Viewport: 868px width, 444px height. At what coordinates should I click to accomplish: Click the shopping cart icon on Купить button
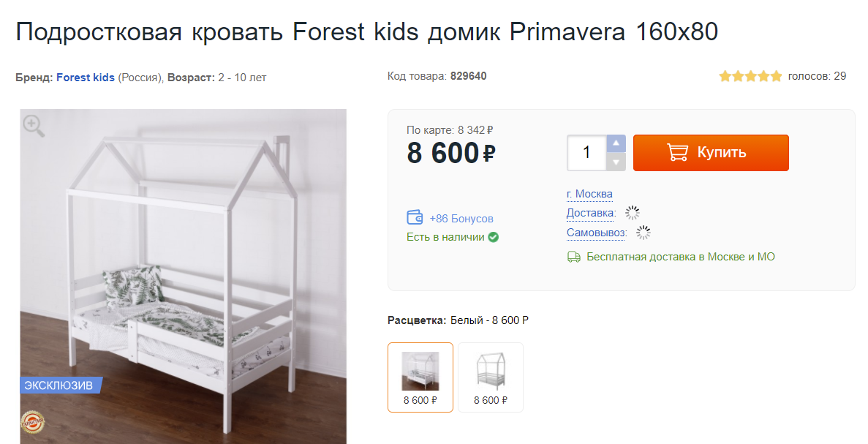pyautogui.click(x=677, y=152)
